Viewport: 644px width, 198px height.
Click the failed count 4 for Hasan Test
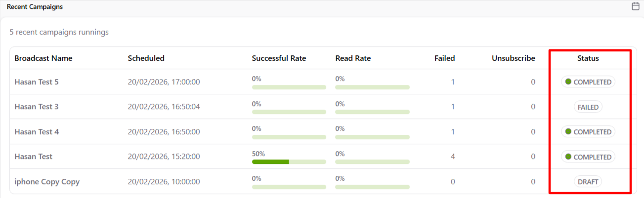[453, 157]
